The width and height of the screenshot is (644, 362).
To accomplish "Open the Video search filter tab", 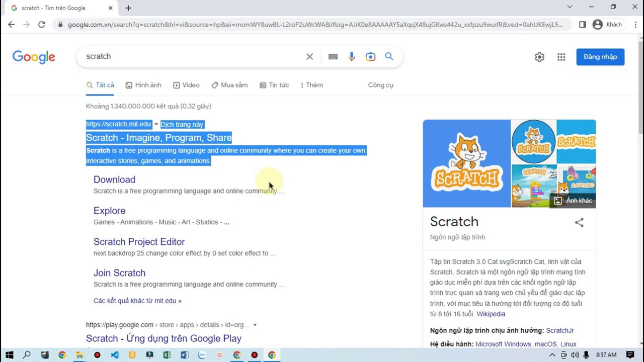I will [187, 85].
